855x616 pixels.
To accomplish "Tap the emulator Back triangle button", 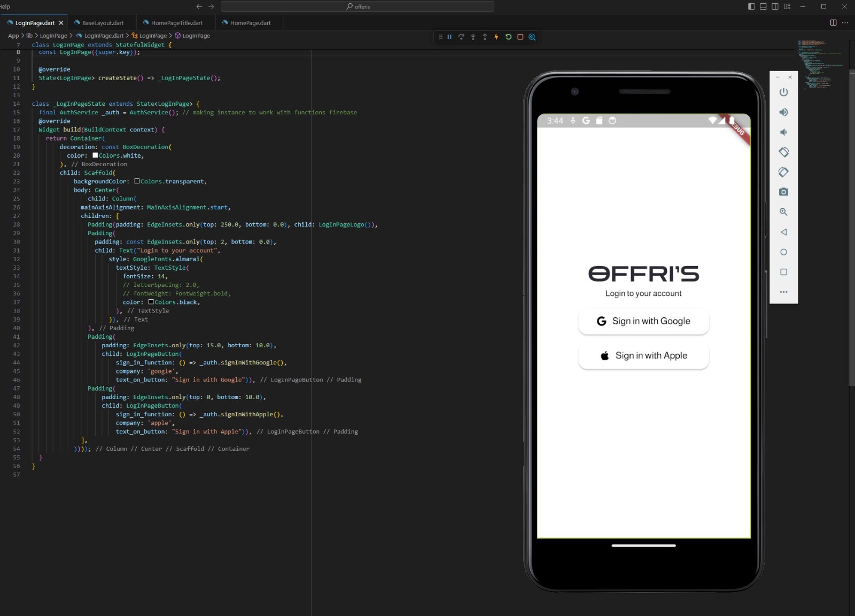I will point(783,232).
